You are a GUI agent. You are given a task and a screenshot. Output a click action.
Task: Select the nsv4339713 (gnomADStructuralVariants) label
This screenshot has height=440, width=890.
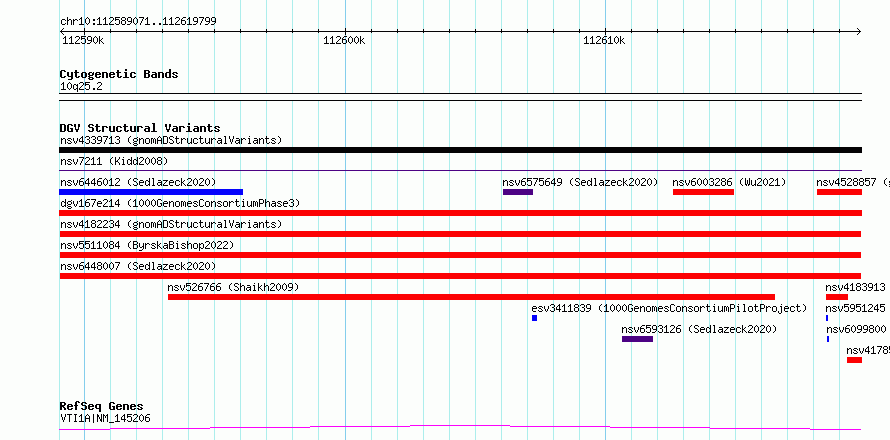pyautogui.click(x=171, y=140)
